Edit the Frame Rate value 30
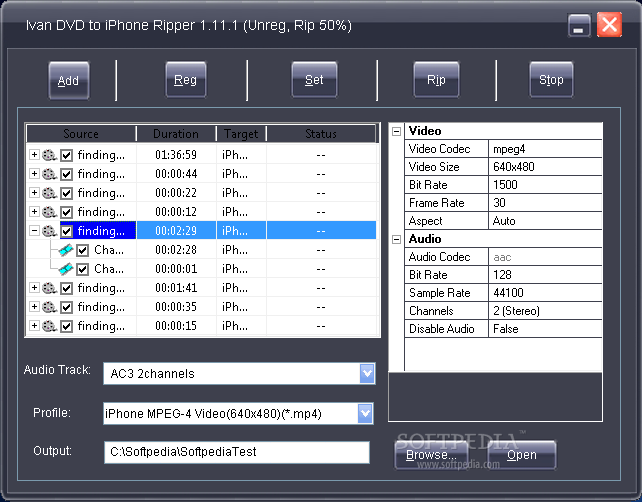 [545, 203]
